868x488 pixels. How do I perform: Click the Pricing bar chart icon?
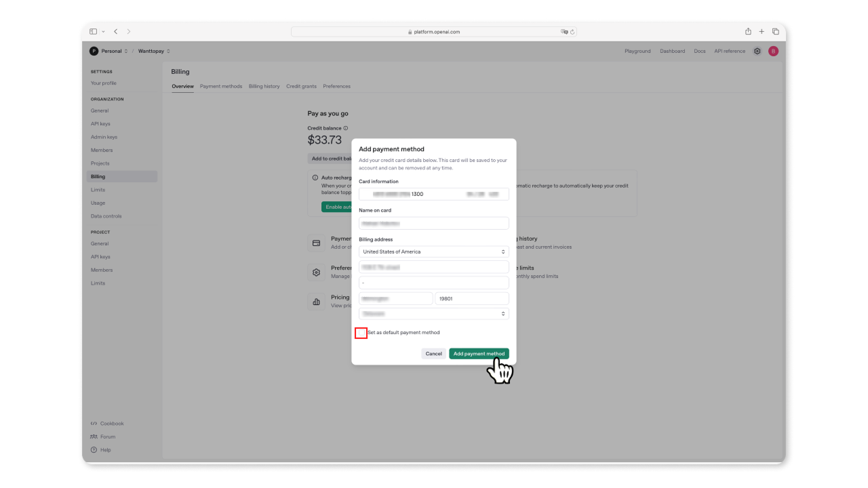coord(316,302)
